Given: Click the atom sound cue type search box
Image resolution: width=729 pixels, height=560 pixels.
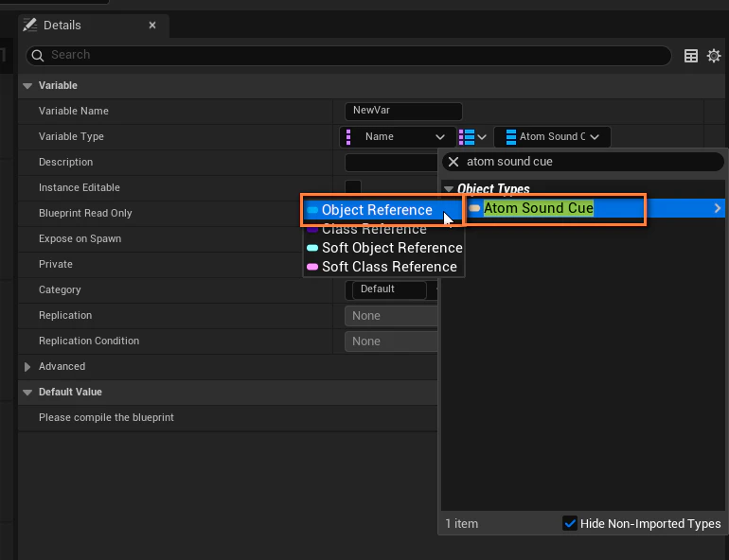Looking at the screenshot, I should 583,162.
